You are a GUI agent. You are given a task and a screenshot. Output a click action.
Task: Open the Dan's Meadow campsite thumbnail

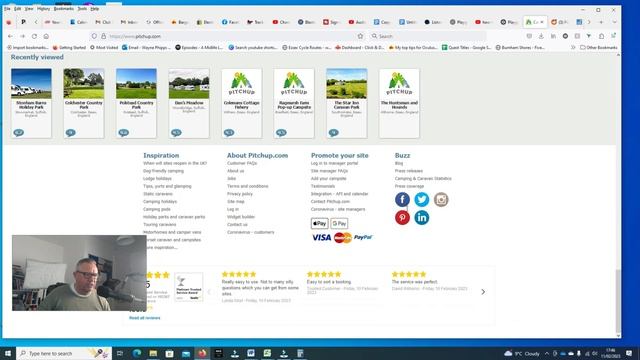pos(189,84)
